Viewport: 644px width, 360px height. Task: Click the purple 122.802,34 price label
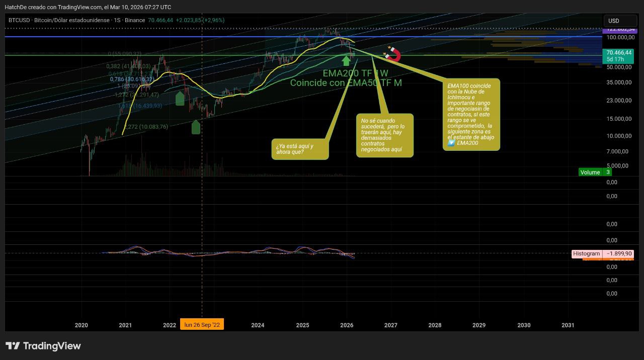[619, 30]
